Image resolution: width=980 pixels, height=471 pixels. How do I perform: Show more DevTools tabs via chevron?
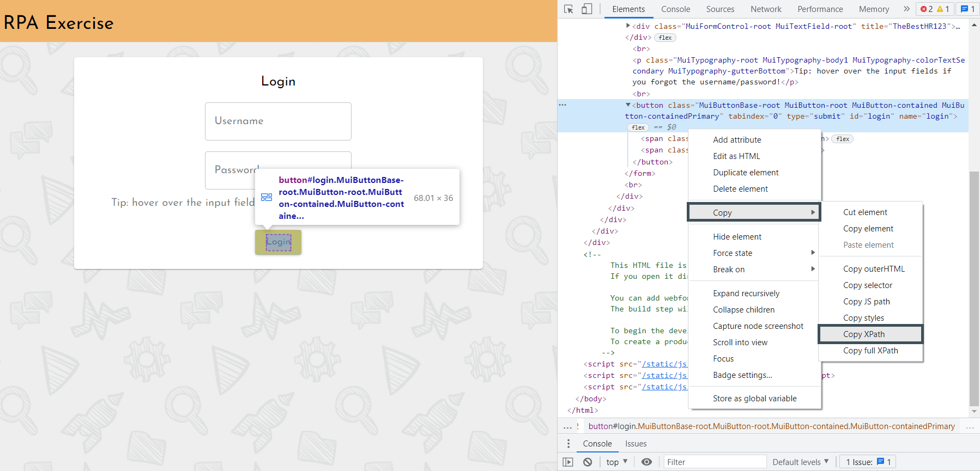click(906, 9)
